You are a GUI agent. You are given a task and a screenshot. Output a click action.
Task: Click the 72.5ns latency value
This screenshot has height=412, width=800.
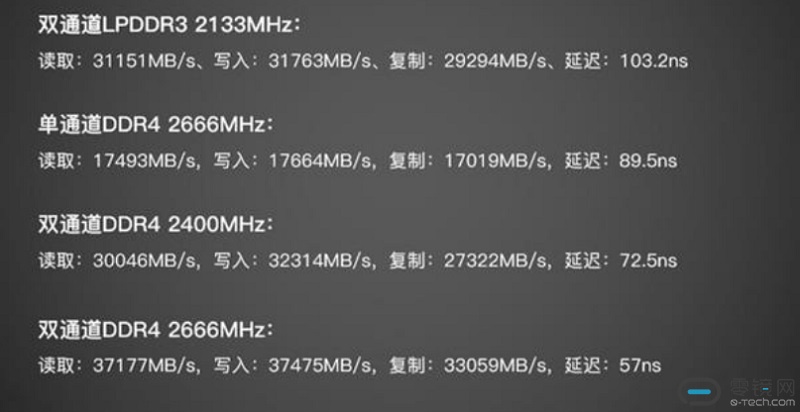648,261
